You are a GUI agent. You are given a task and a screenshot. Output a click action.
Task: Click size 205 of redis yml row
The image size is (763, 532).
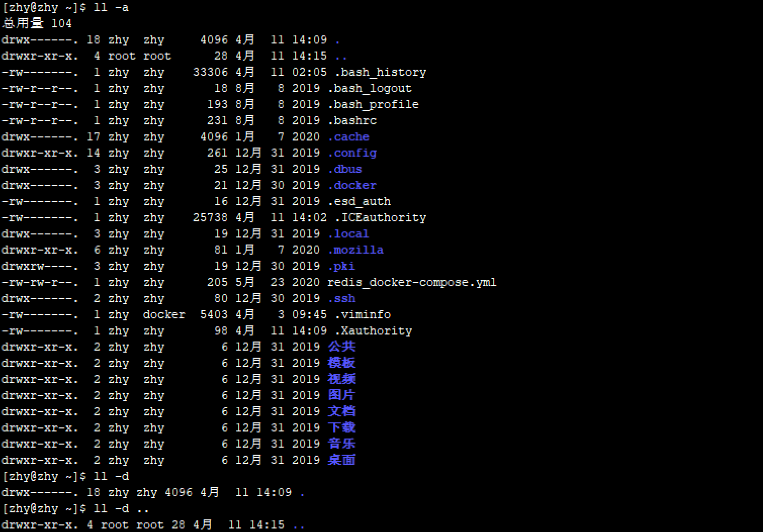[217, 282]
